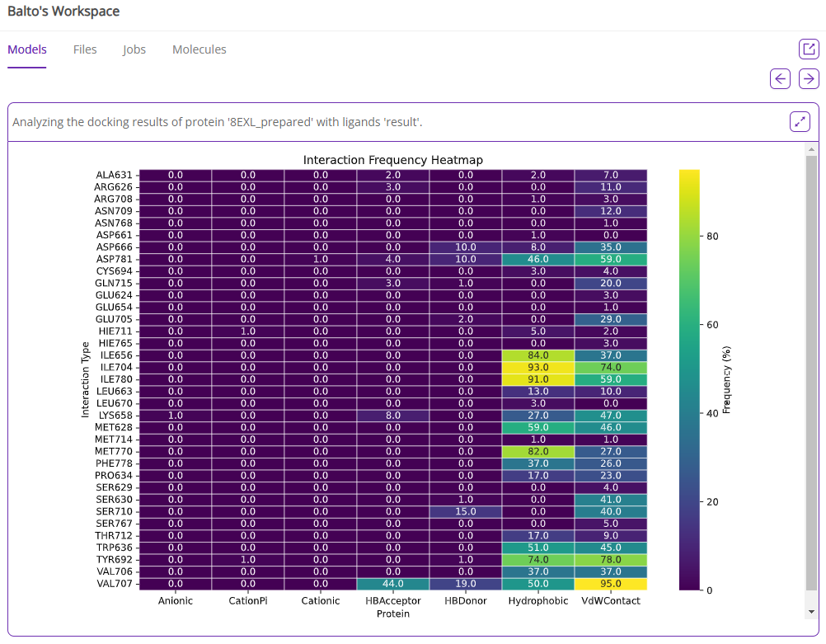
Task: Select the VAL707 VdWContact cell showing 95.0
Action: (610, 584)
